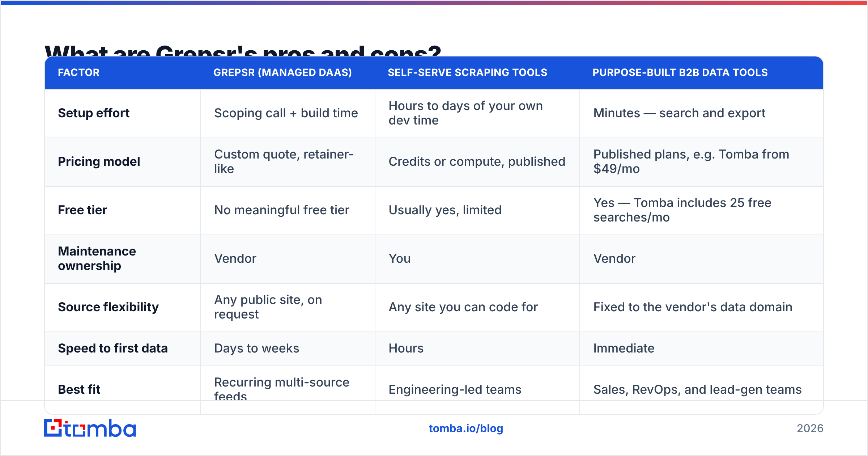The image size is (868, 456).
Task: Select the PURPOSE-BUILT B2B DATA TOOLS header
Action: pos(680,72)
